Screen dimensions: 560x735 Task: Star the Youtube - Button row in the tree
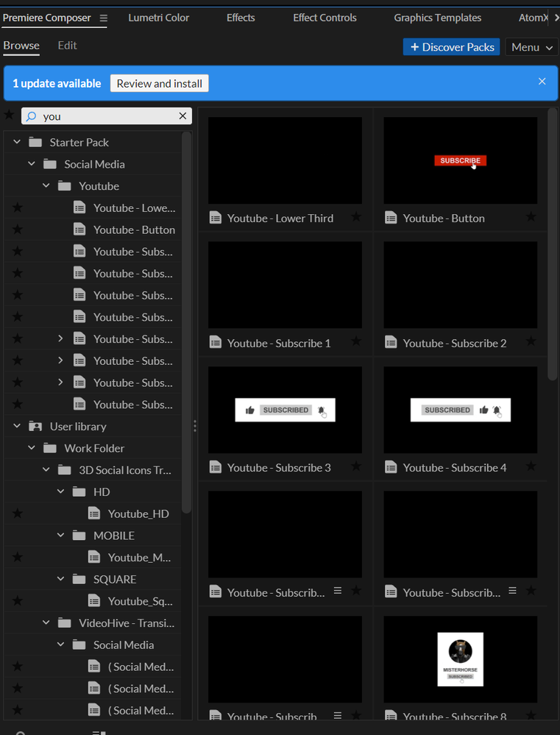(x=18, y=230)
